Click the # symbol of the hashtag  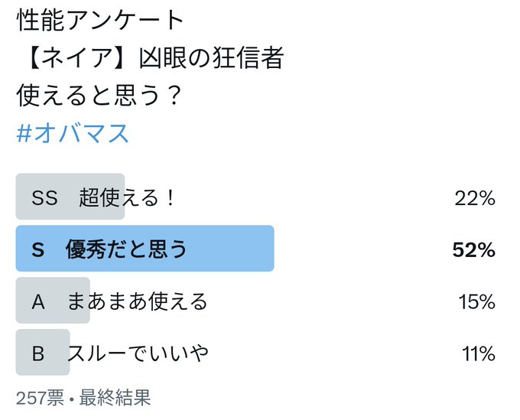(x=24, y=133)
